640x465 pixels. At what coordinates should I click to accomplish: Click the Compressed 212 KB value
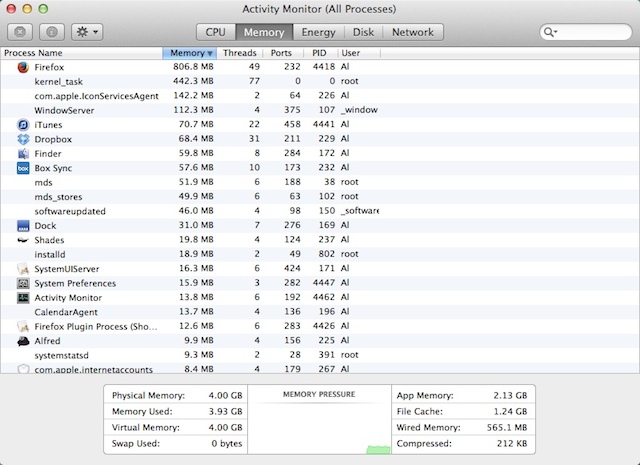pyautogui.click(x=512, y=443)
